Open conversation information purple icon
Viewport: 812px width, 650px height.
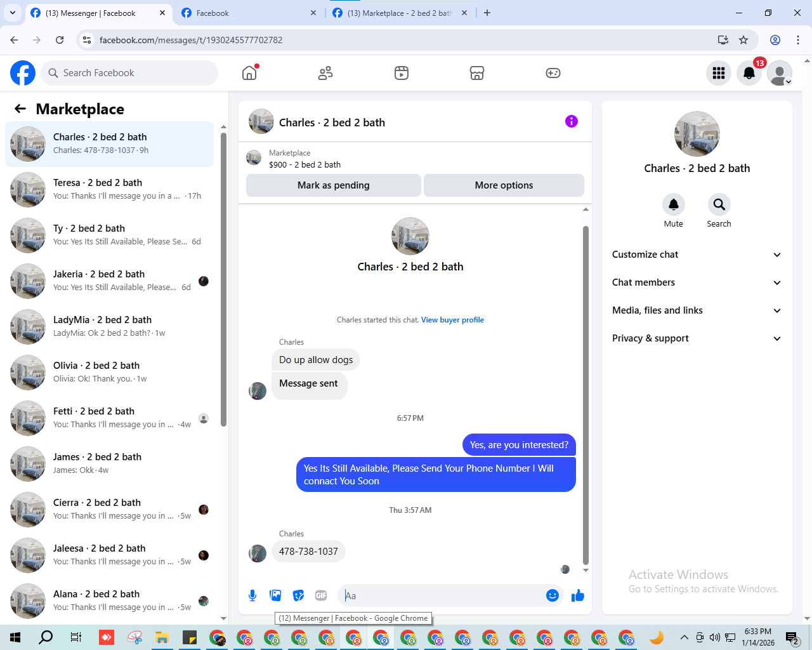pyautogui.click(x=572, y=121)
